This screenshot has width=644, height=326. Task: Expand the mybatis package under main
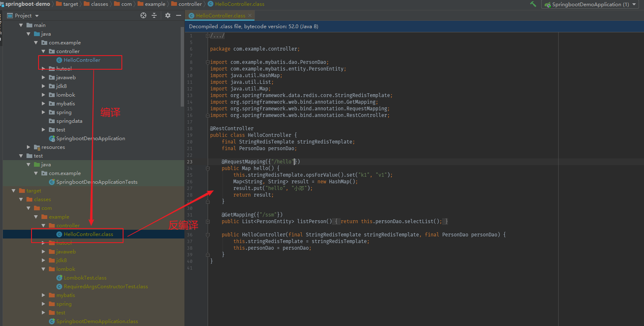pos(44,104)
